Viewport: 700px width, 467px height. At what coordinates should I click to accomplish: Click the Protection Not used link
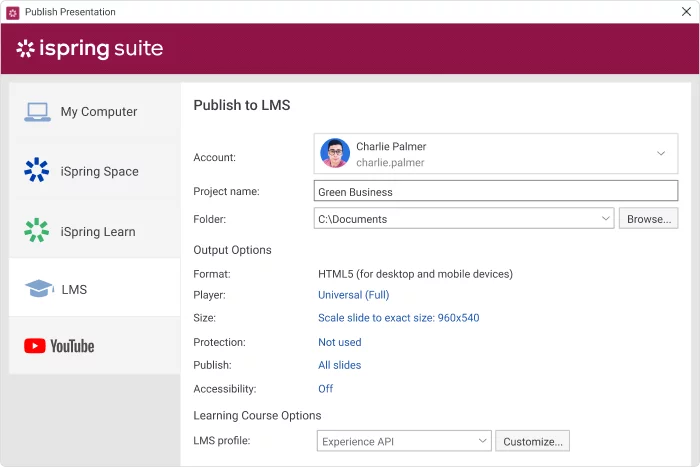click(340, 342)
